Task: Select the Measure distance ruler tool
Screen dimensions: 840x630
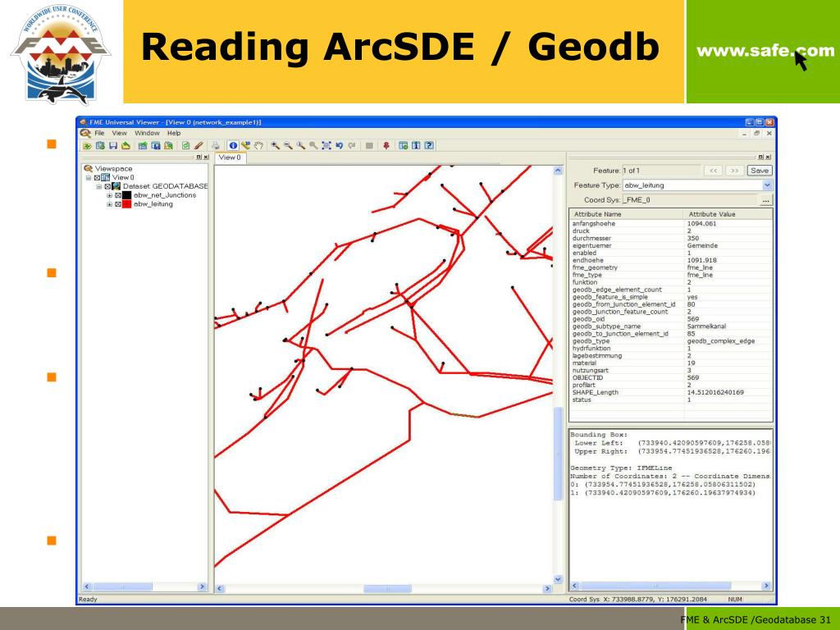Action: coord(246,146)
